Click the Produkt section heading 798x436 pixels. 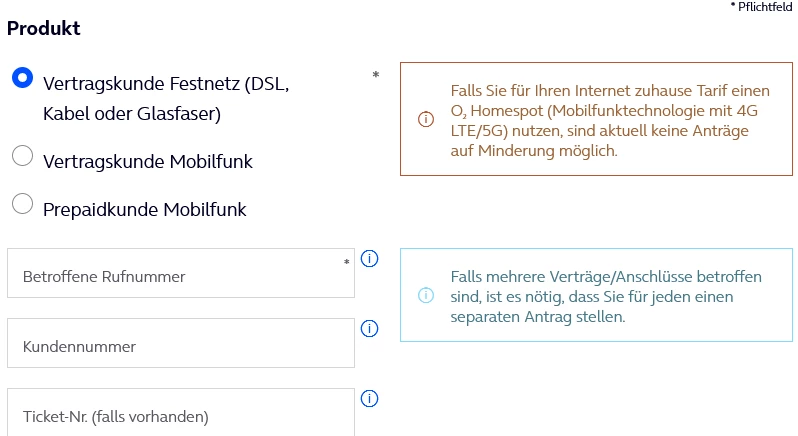44,28
